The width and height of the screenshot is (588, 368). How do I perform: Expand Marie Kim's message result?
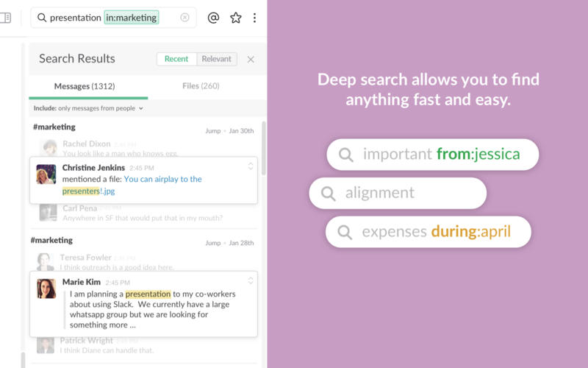coord(251,280)
